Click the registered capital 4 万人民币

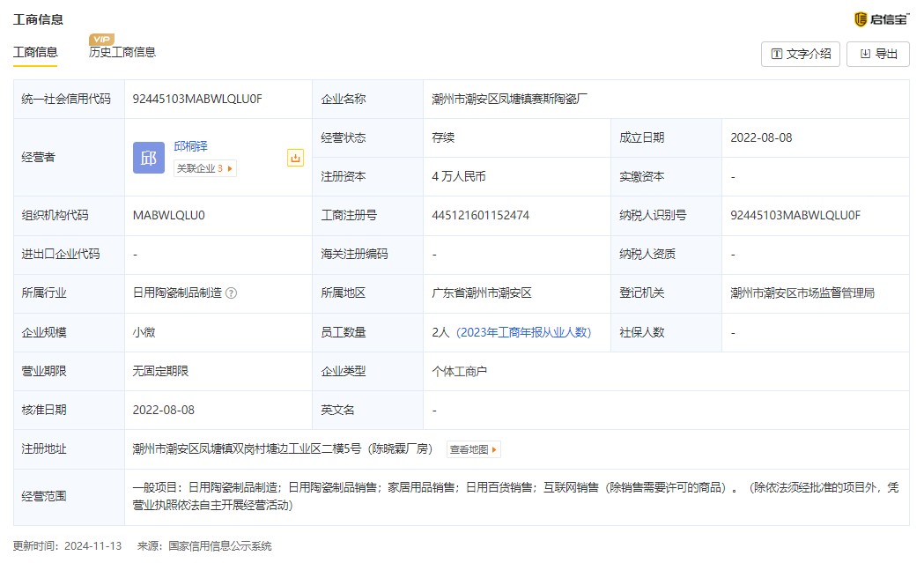(x=458, y=177)
